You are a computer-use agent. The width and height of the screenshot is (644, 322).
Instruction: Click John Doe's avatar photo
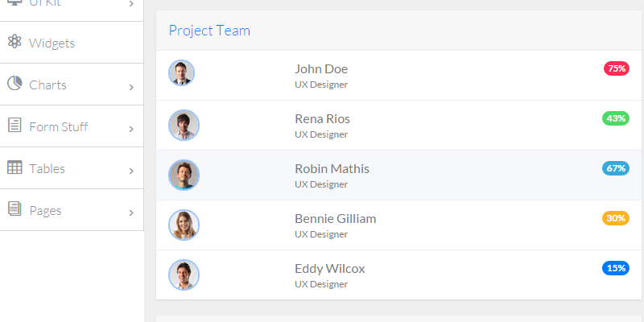(182, 73)
